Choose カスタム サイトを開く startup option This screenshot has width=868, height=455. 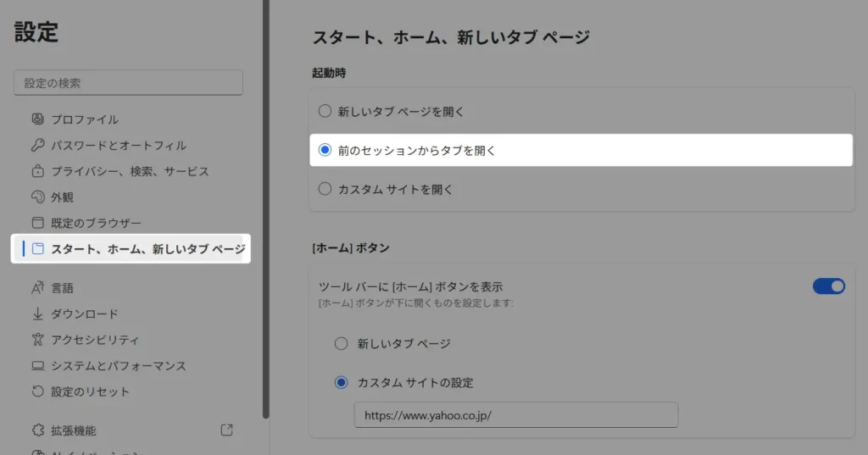324,189
